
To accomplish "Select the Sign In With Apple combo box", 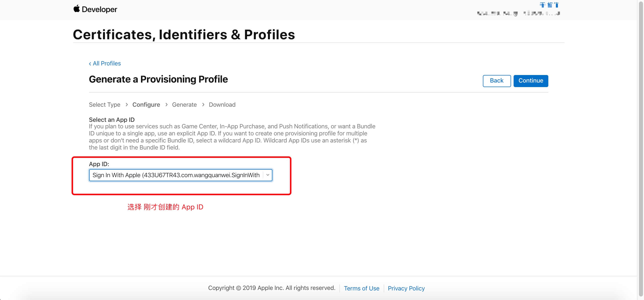I will click(181, 175).
